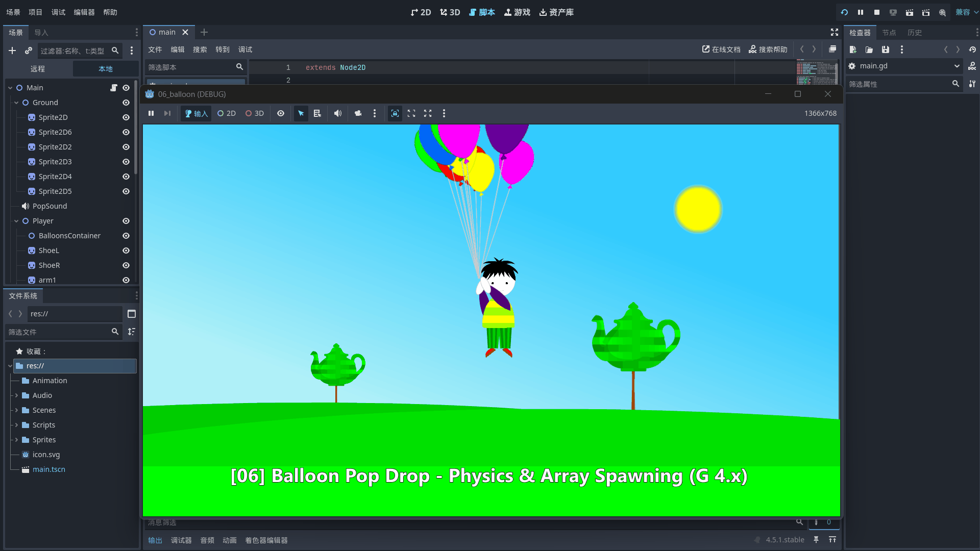Click the mute audio speaker icon
Screen dimensions: 980x551
coord(337,113)
